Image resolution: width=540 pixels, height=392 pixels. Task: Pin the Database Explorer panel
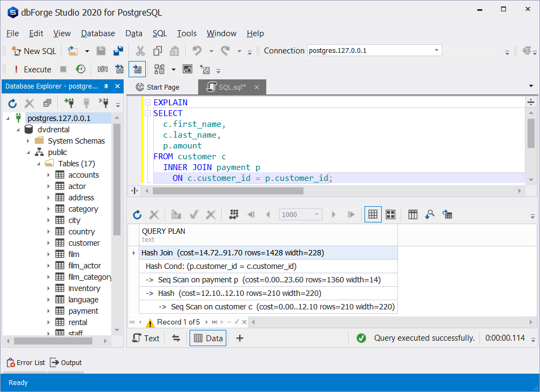click(106, 86)
